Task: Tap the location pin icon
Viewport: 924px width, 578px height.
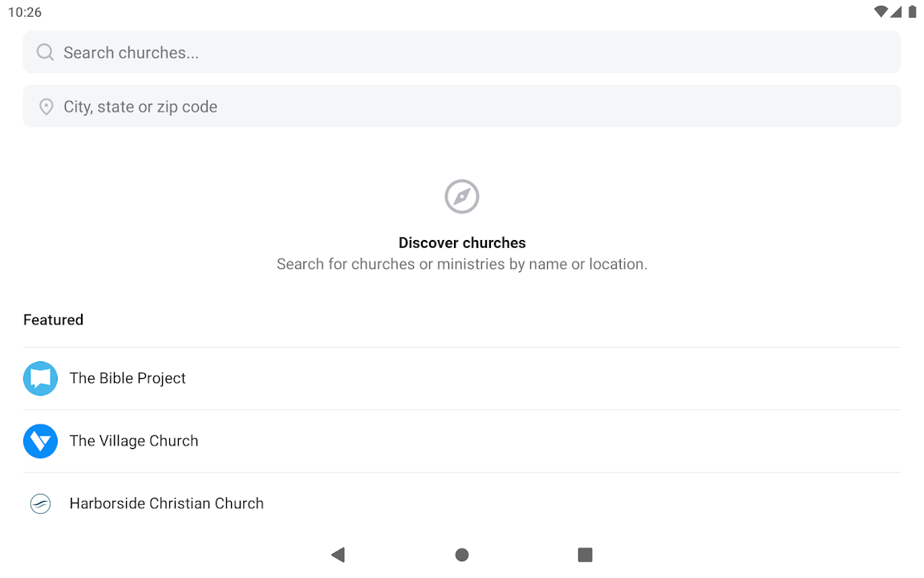Action: click(47, 107)
